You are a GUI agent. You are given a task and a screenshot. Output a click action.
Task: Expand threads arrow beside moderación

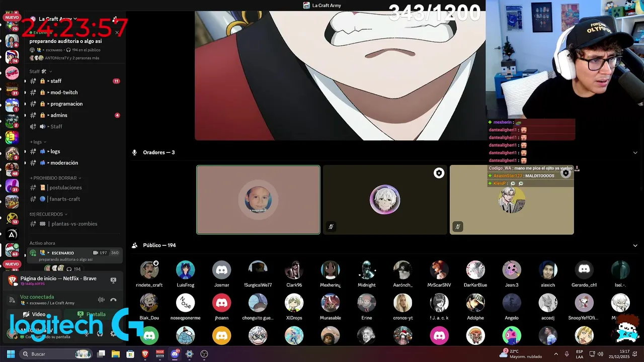pyautogui.click(x=49, y=163)
